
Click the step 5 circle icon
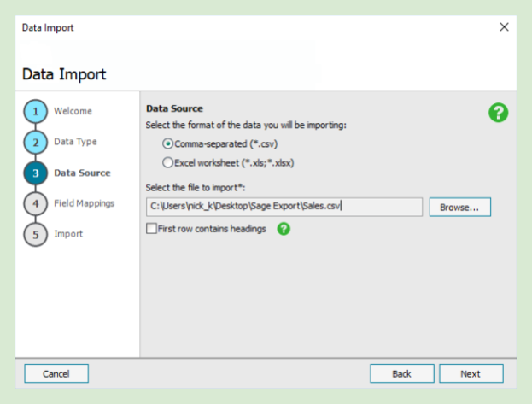click(x=35, y=235)
